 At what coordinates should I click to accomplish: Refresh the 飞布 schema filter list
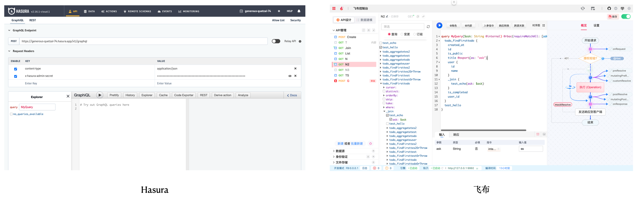tap(428, 27)
